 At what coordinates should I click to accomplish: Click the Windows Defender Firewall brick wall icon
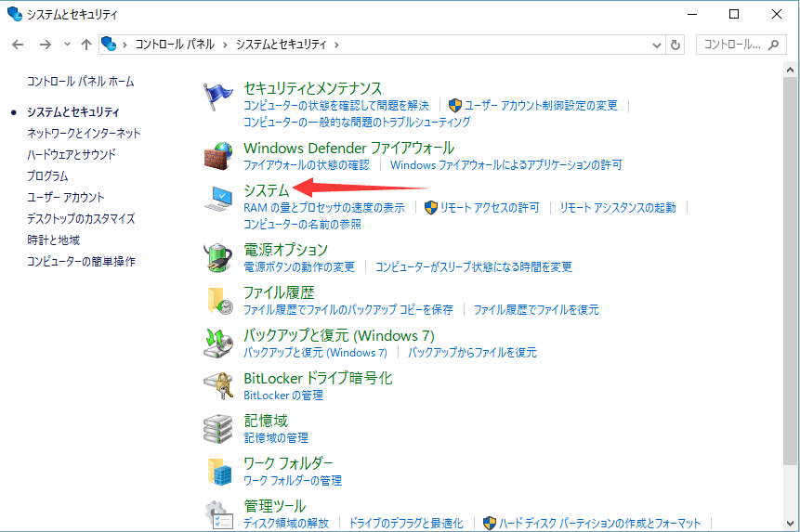click(218, 155)
